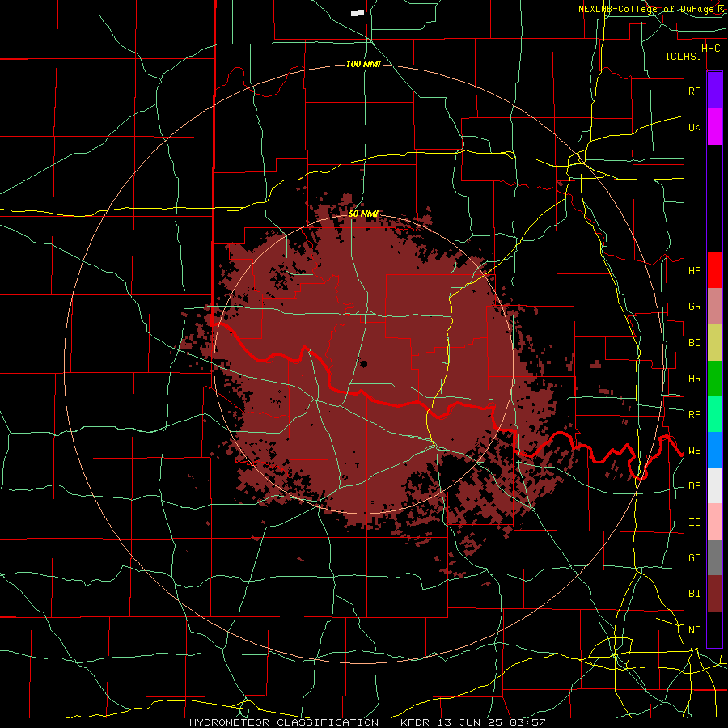Click the ND black legend swatch
The image size is (728, 728).
point(714,629)
